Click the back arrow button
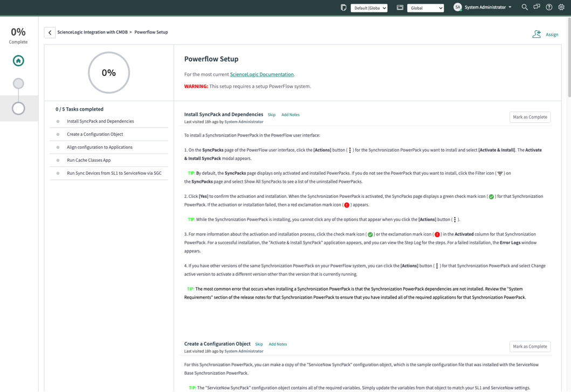 pyautogui.click(x=50, y=32)
